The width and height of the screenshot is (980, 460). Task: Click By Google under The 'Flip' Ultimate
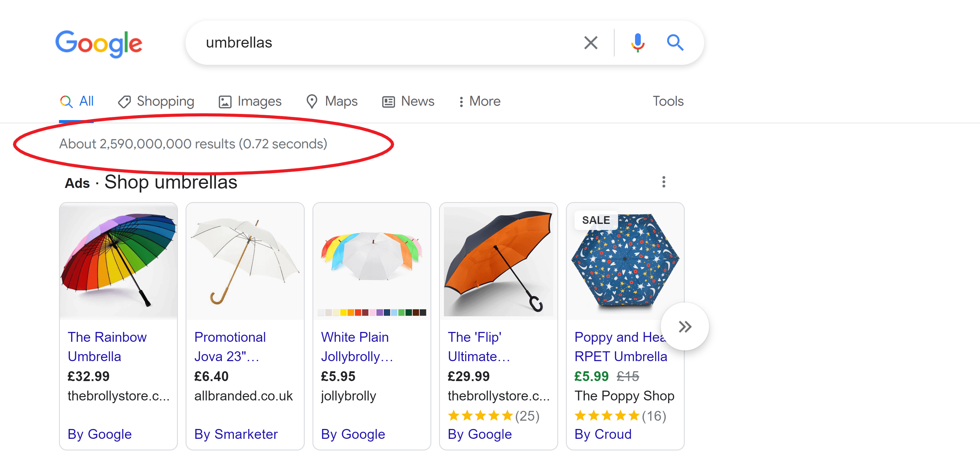(x=480, y=434)
